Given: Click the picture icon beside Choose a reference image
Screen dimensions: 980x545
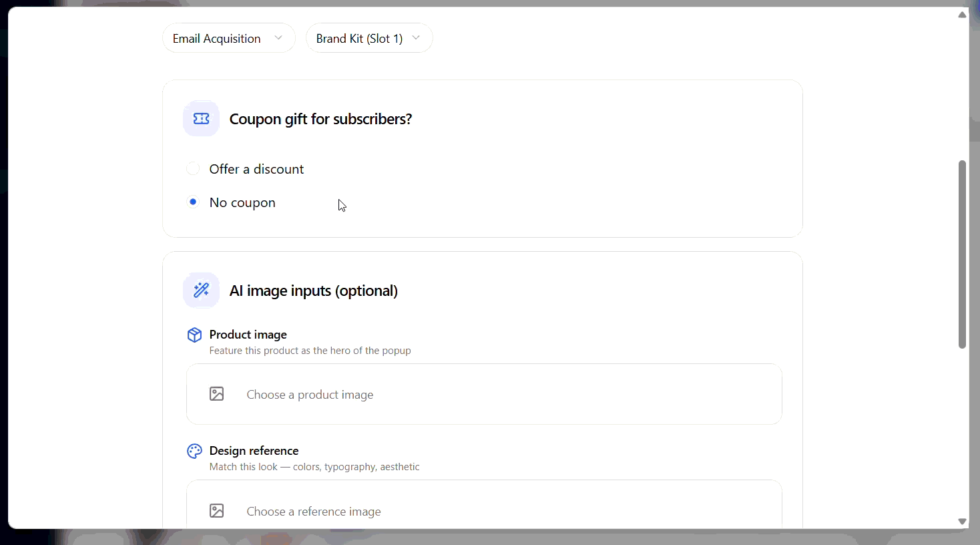Looking at the screenshot, I should (x=217, y=511).
